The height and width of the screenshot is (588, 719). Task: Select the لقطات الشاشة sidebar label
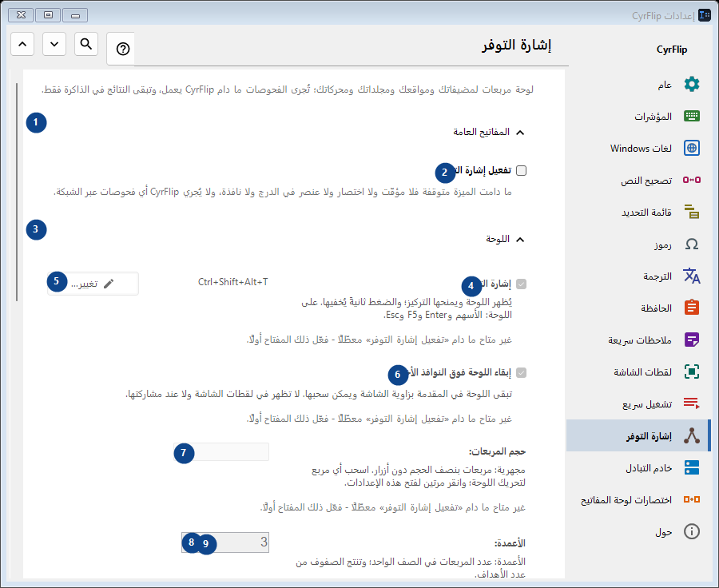[x=643, y=372]
